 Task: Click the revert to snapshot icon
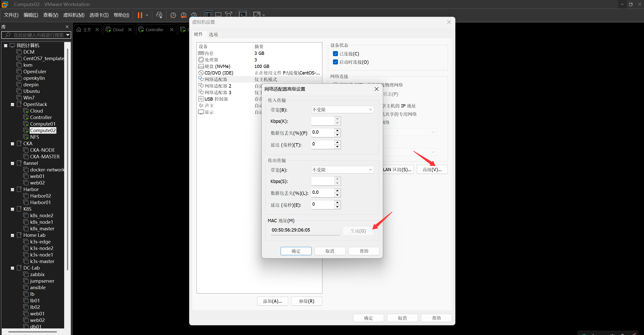pyautogui.click(x=183, y=15)
